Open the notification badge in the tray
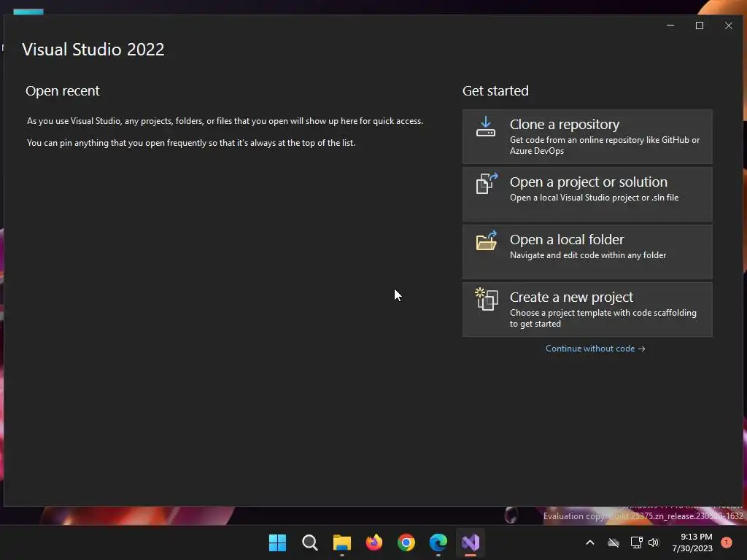Image resolution: width=747 pixels, height=560 pixels. click(727, 542)
